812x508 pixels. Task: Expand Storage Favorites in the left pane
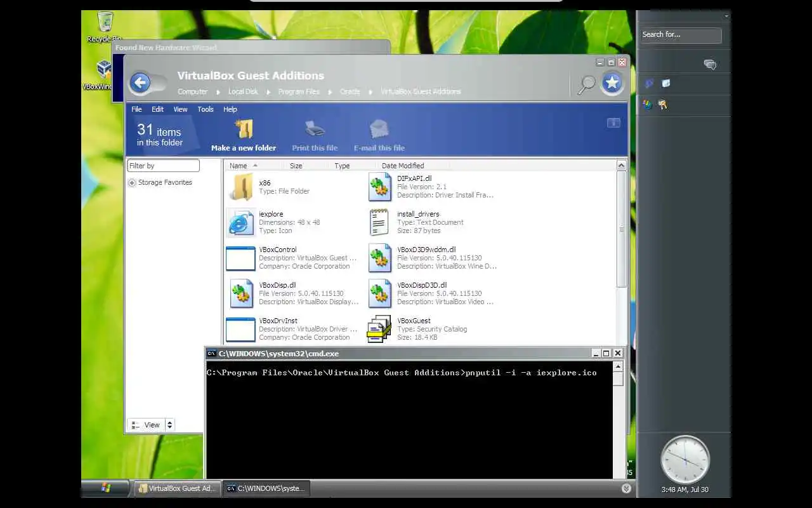(x=132, y=183)
